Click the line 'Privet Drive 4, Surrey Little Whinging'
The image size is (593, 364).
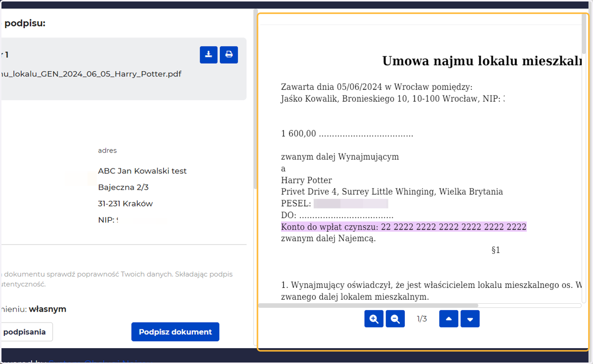(x=392, y=192)
